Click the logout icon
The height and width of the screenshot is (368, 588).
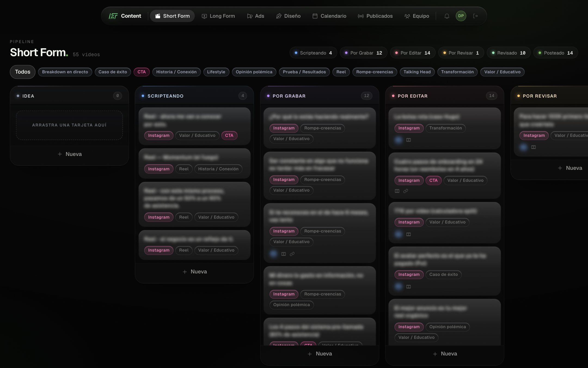point(476,16)
